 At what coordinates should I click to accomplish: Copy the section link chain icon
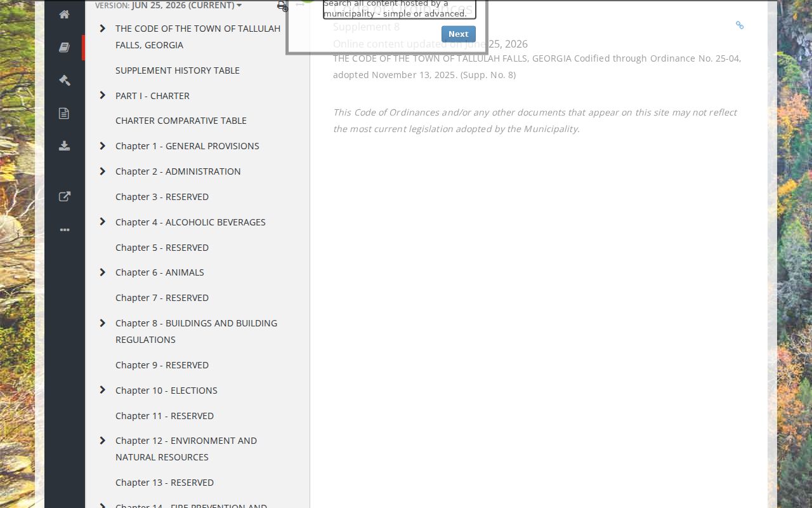tap(740, 25)
